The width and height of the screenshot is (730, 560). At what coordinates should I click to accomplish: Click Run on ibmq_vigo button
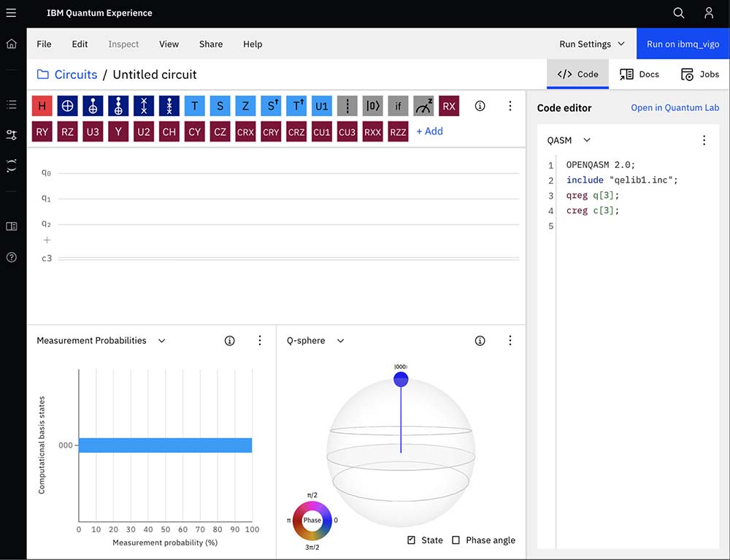[683, 44]
